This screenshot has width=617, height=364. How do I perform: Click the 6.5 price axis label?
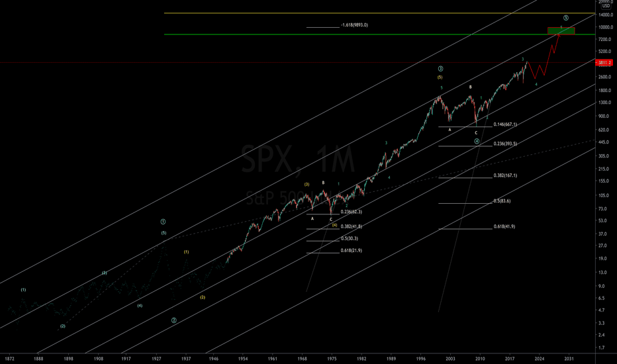[601, 298]
